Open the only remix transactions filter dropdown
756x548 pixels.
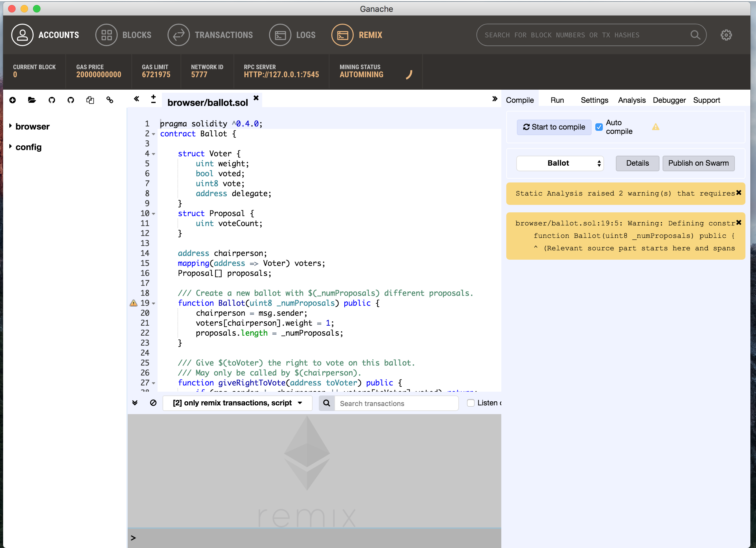(x=237, y=403)
